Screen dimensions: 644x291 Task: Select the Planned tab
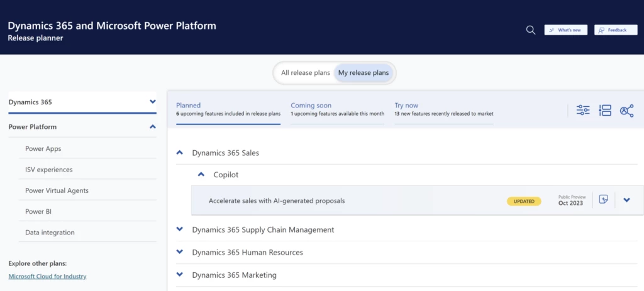188,106
